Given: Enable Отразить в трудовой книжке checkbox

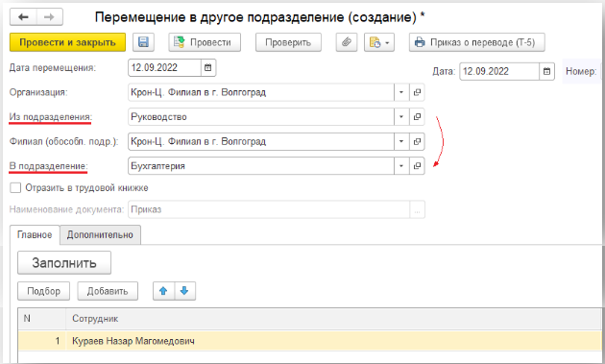Looking at the screenshot, I should 15,188.
